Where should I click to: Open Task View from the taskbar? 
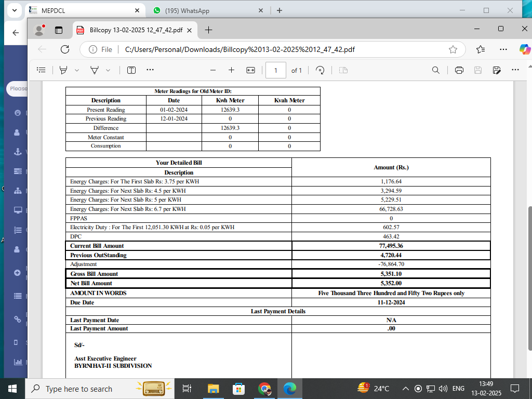click(187, 389)
